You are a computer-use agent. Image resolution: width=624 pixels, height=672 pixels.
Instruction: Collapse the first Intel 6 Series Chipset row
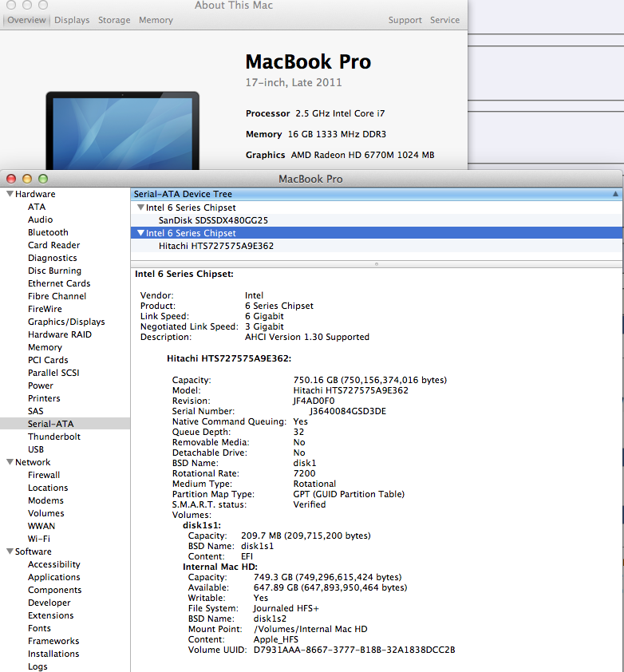click(x=140, y=208)
